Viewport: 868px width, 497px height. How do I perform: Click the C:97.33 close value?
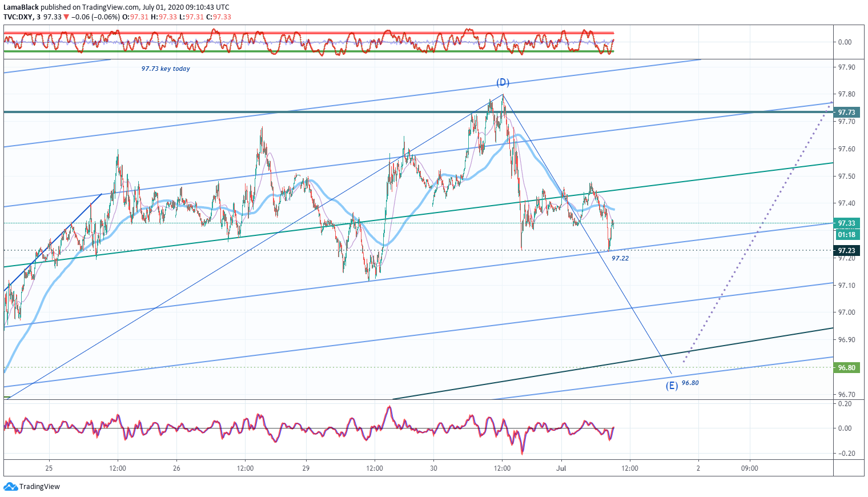[x=219, y=17]
